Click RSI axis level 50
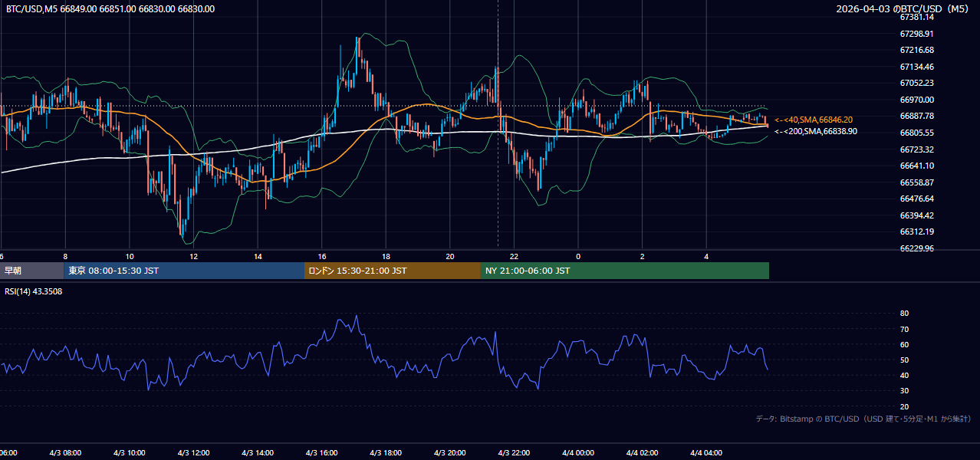This screenshot has width=980, height=460. tap(904, 360)
